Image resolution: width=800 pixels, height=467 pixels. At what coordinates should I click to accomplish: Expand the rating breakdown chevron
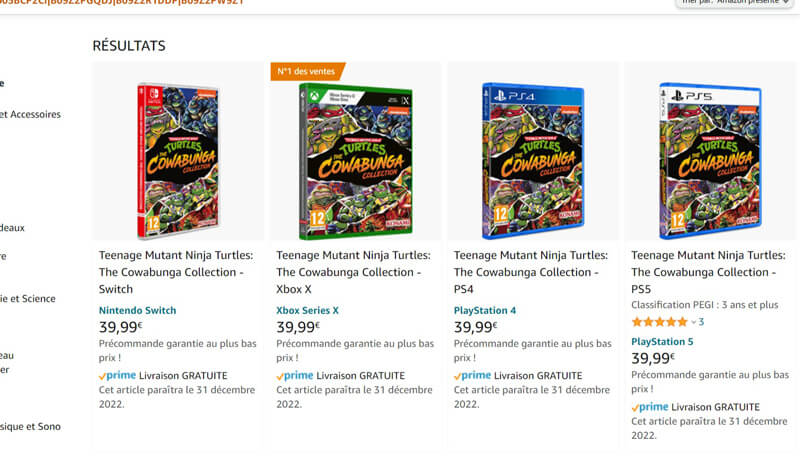pyautogui.click(x=693, y=322)
